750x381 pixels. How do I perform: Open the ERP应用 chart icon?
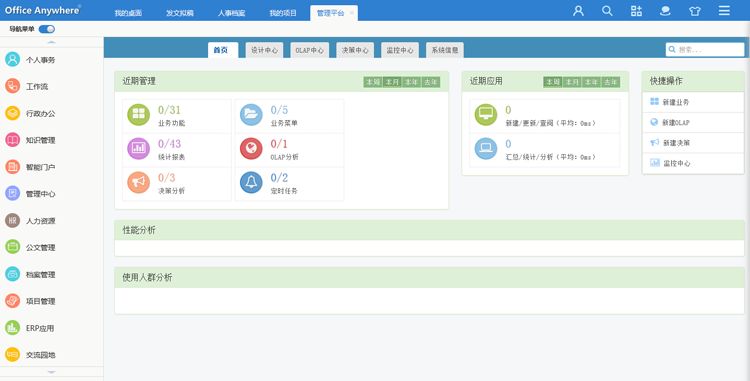pos(12,328)
